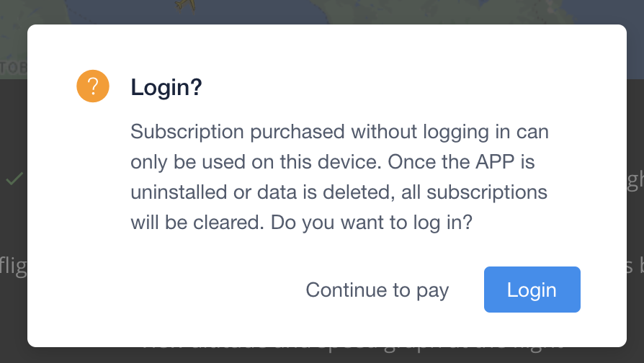Click the text "only be used on this device"
The height and width of the screenshot is (363, 644).
pyautogui.click(x=255, y=163)
